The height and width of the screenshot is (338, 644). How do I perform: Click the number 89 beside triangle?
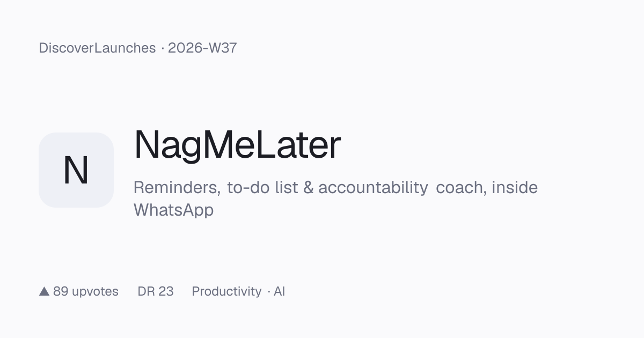(61, 291)
